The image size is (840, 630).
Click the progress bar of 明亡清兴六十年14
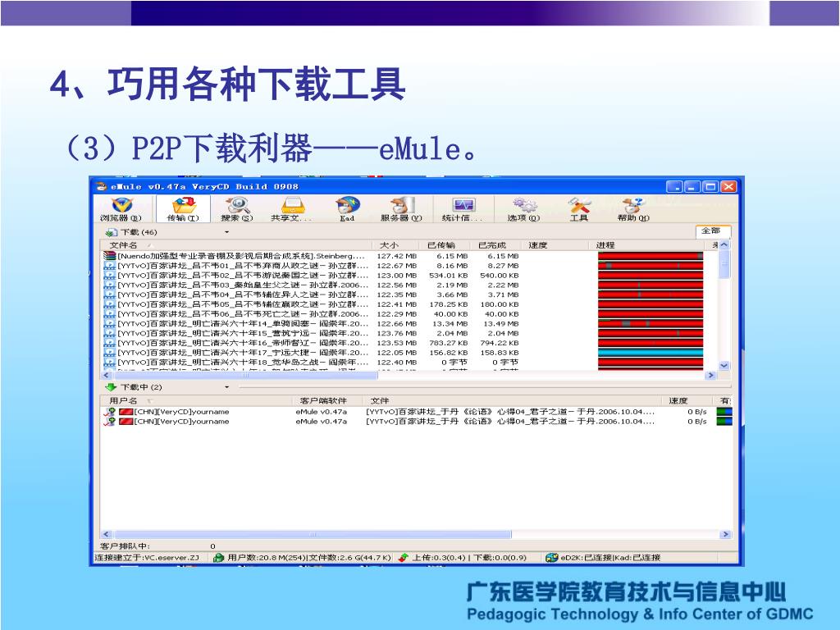(x=651, y=323)
